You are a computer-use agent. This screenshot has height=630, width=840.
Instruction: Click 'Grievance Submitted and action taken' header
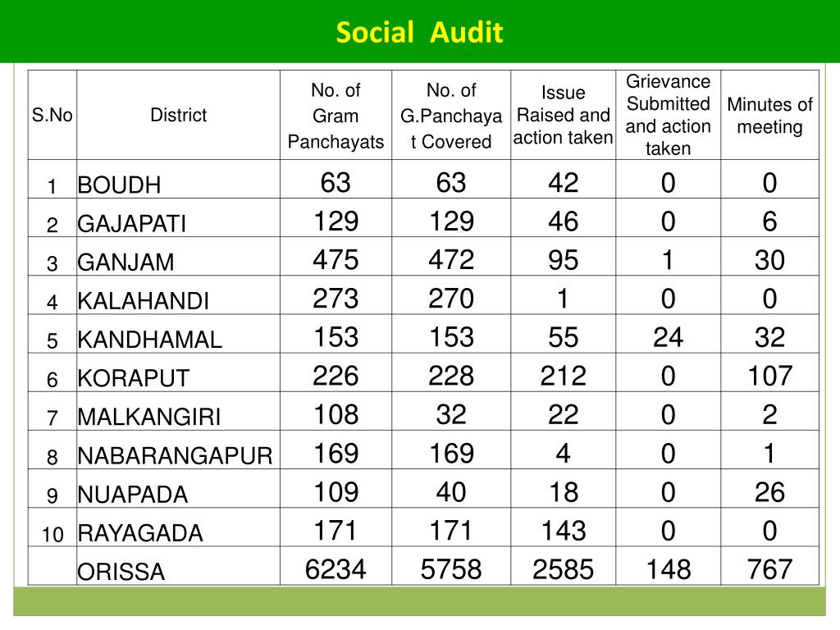(x=668, y=115)
